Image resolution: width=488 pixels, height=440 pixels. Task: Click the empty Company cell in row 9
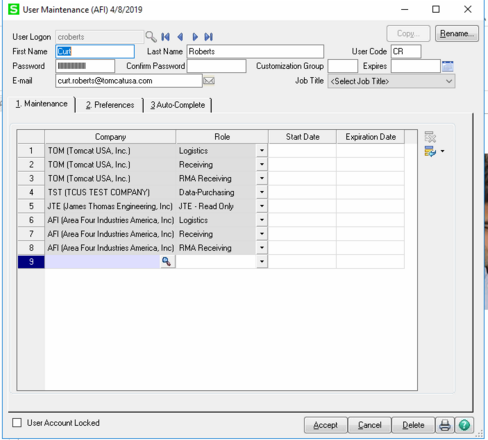(x=103, y=262)
